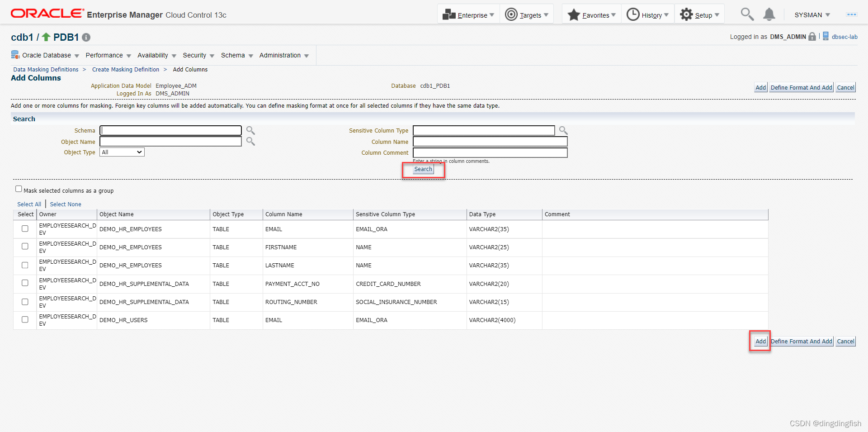868x432 pixels.
Task: Expand the Oracle Database menu
Action: click(51, 55)
